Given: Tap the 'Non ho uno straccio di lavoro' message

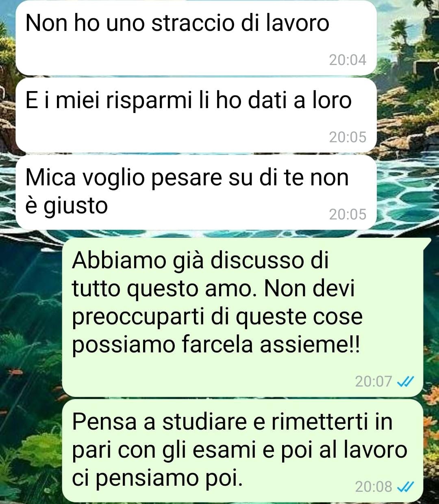Looking at the screenshot, I should point(196,37).
